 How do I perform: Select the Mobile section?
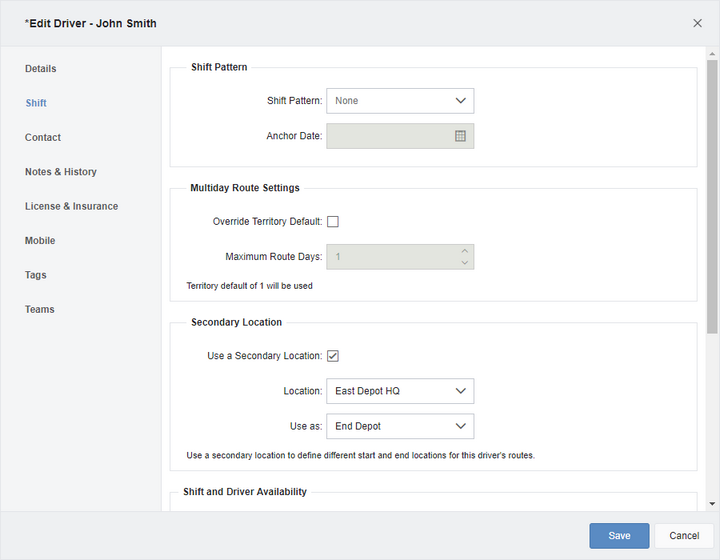click(40, 241)
